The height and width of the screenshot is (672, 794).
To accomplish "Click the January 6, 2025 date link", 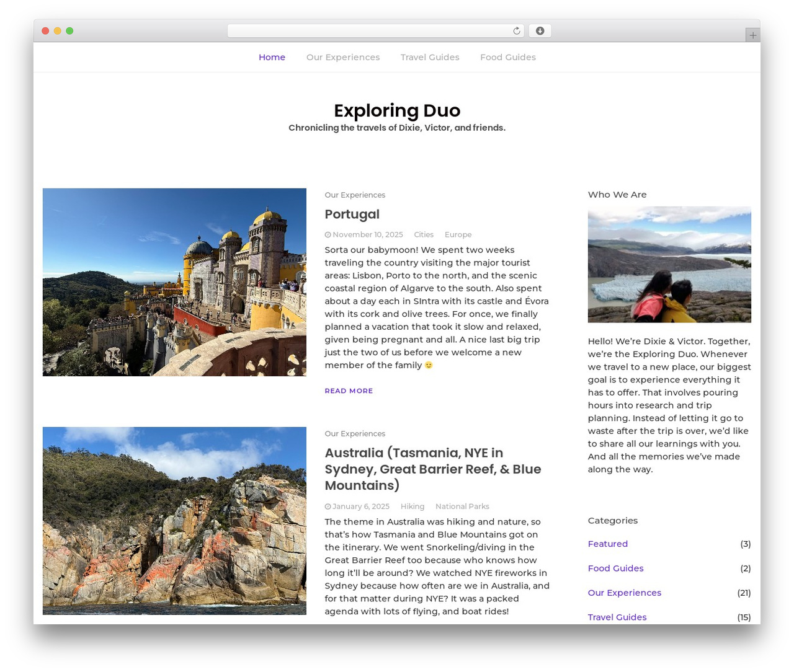I will tap(361, 506).
